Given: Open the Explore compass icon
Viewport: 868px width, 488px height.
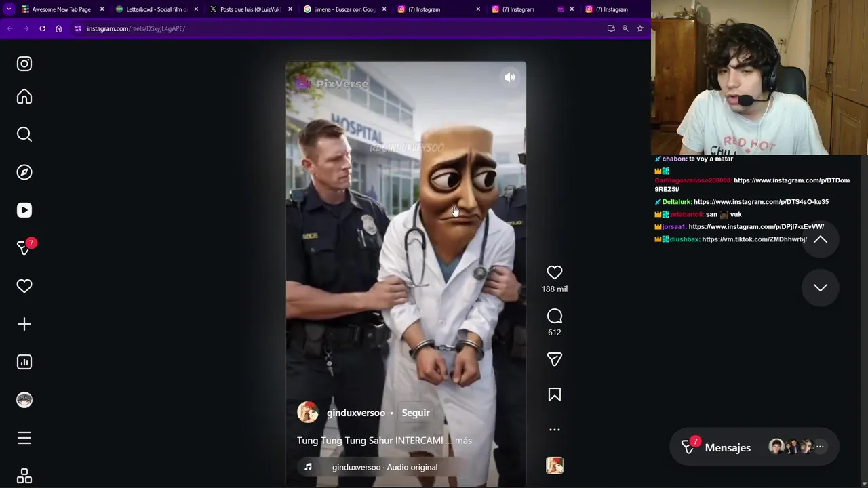Looking at the screenshot, I should coord(24,172).
